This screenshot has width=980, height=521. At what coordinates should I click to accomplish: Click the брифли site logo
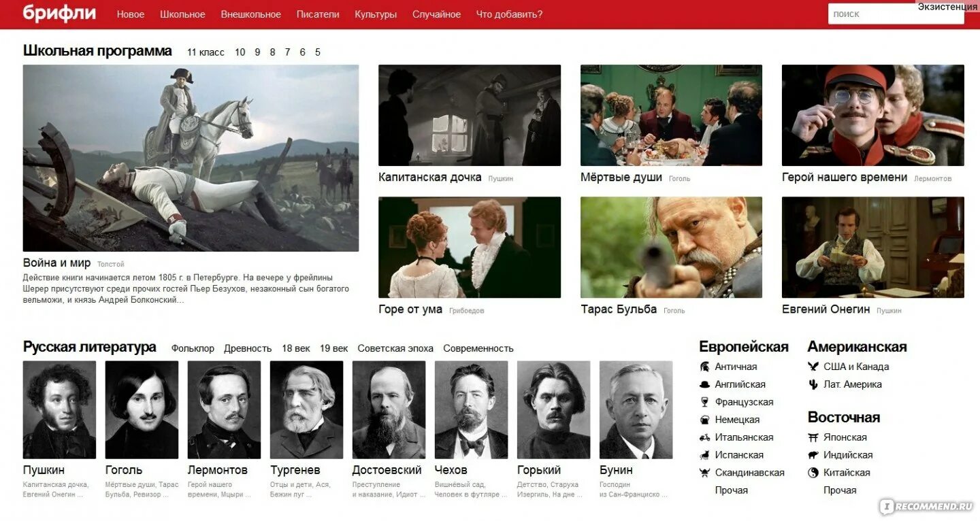pyautogui.click(x=59, y=13)
